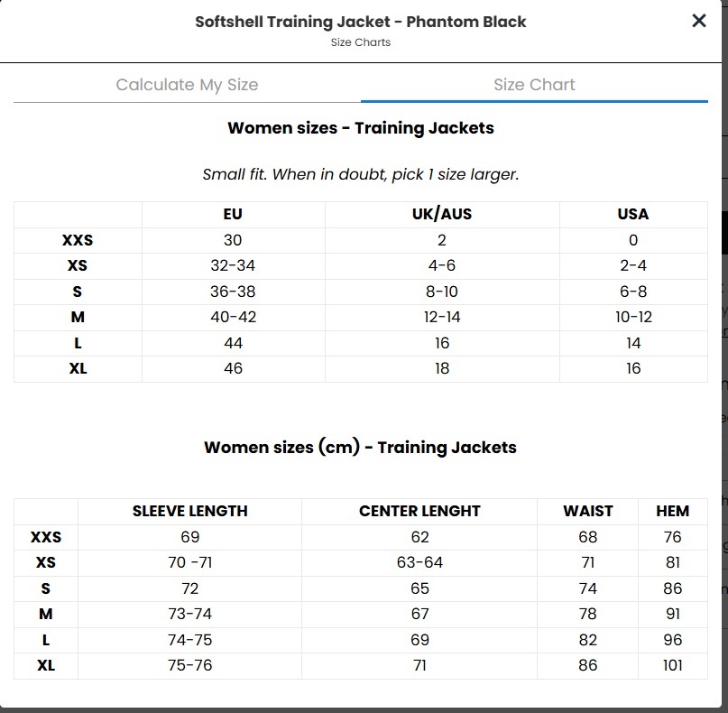Click the SLEEVE LENGTH column header
This screenshot has width=728, height=713.
[x=189, y=511]
